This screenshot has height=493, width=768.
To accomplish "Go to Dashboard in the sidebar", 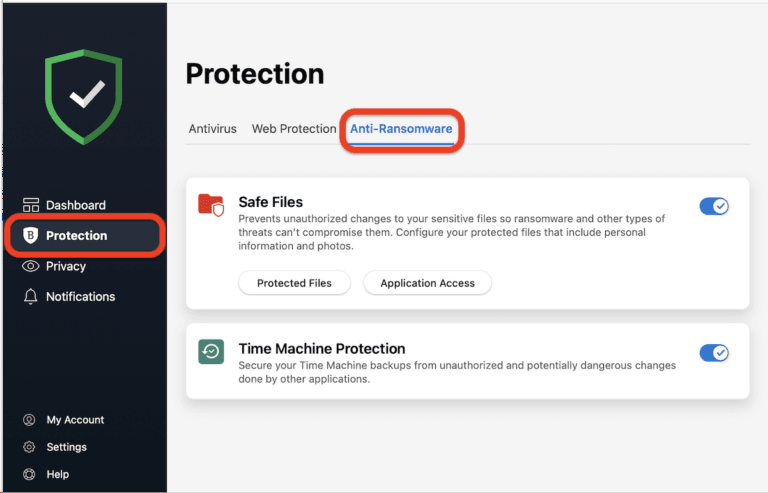I will pos(75,205).
